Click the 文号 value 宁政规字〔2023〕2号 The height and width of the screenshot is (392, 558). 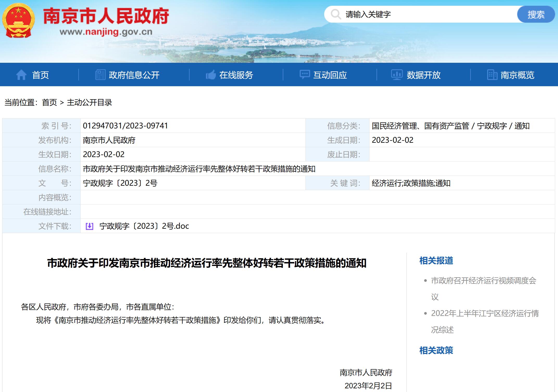tap(120, 183)
